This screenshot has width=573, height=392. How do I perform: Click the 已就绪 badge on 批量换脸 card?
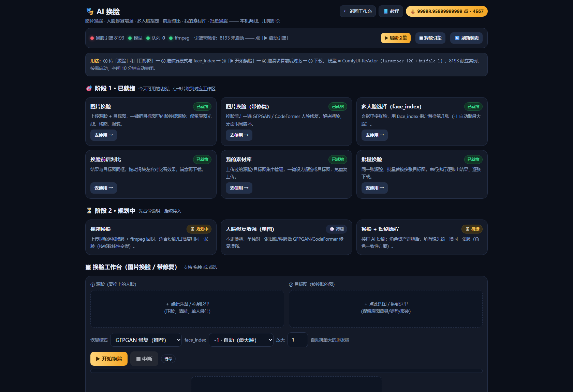pos(473,160)
